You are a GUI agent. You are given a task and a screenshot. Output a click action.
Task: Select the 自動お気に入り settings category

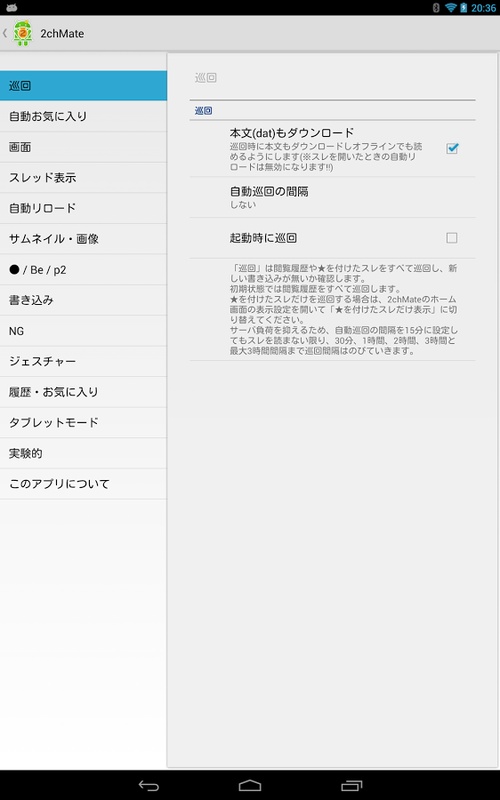tap(83, 116)
